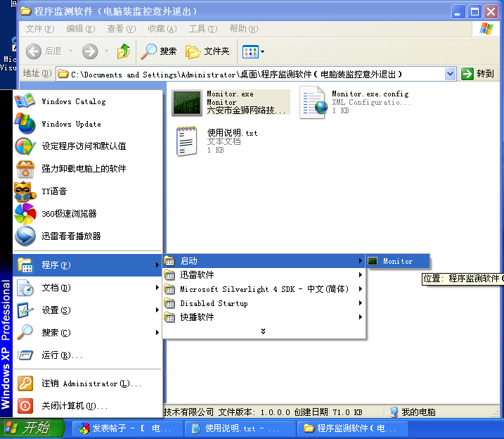Open the 搜索(C) Search submenu
Image resolution: width=504 pixels, height=439 pixels.
(87, 333)
